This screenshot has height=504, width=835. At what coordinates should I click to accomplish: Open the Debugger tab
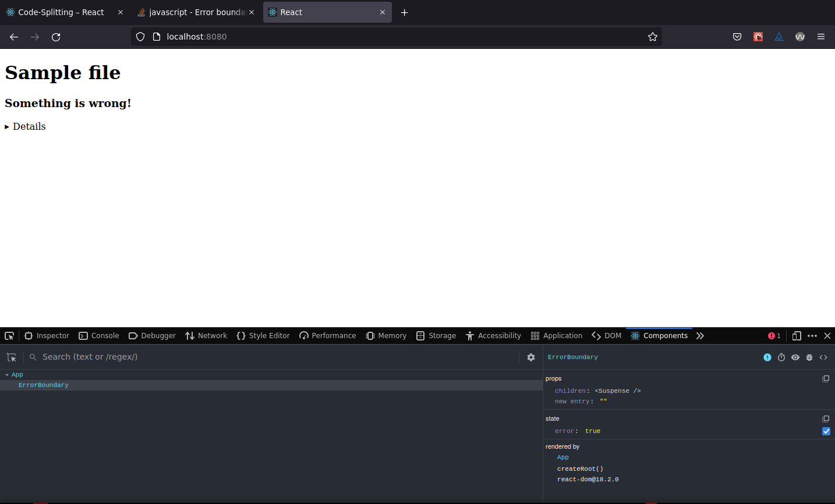tap(152, 336)
